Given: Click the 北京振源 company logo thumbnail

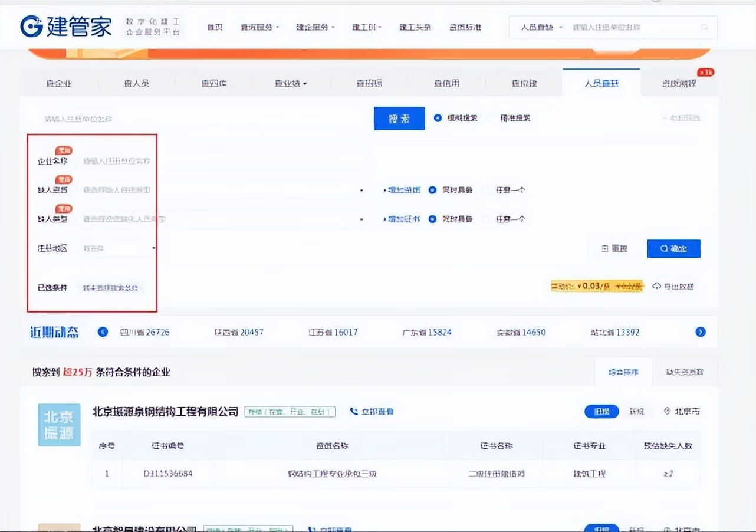Looking at the screenshot, I should [x=59, y=425].
